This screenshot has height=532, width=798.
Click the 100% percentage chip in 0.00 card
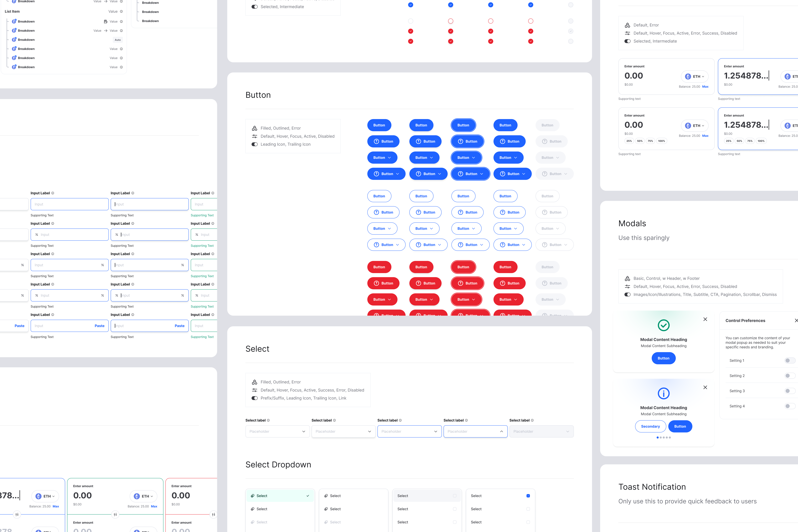(x=661, y=141)
